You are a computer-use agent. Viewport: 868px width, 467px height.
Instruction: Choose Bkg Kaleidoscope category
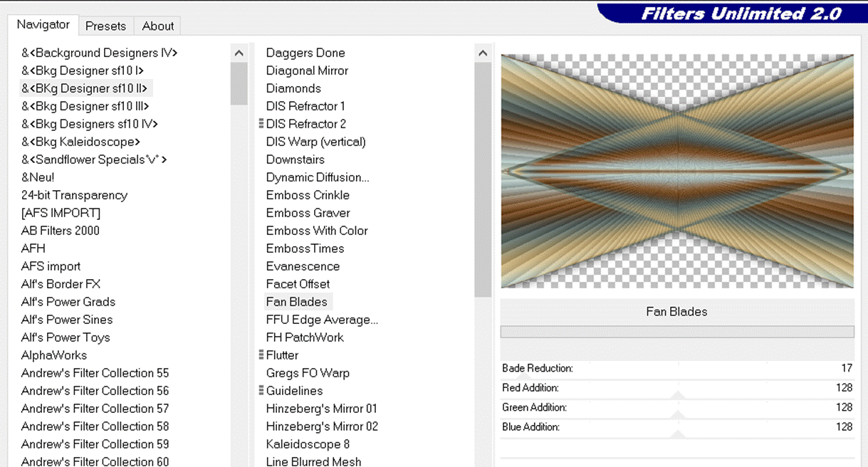pyautogui.click(x=80, y=142)
